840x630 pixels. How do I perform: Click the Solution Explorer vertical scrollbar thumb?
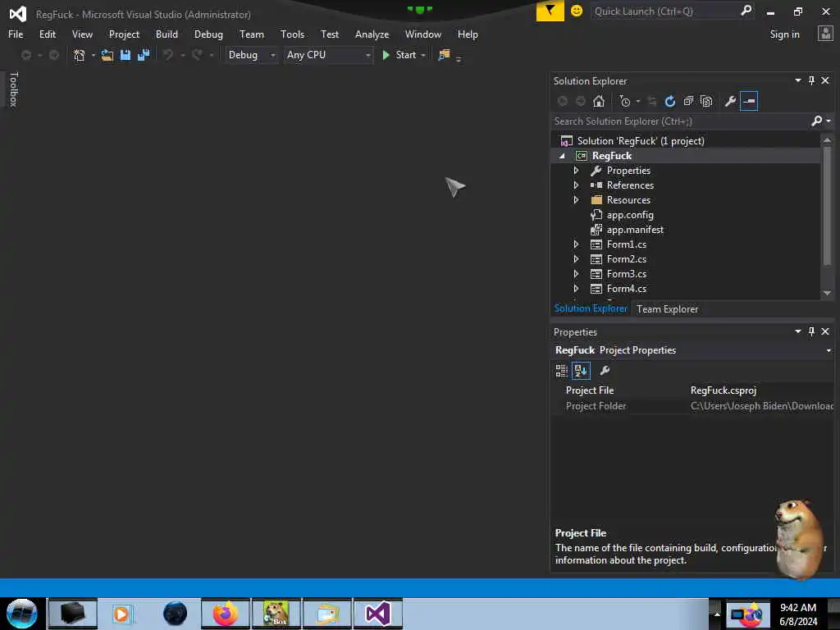(x=827, y=207)
